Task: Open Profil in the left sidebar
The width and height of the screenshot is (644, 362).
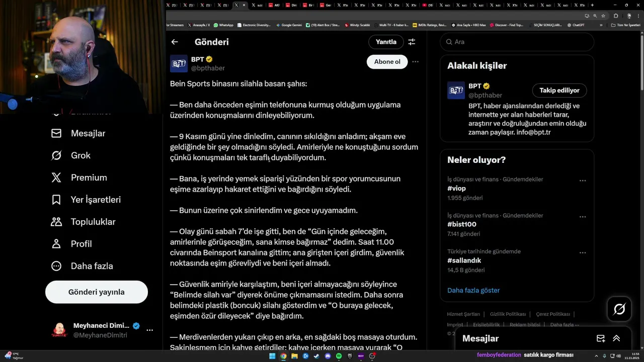Action: click(71, 244)
